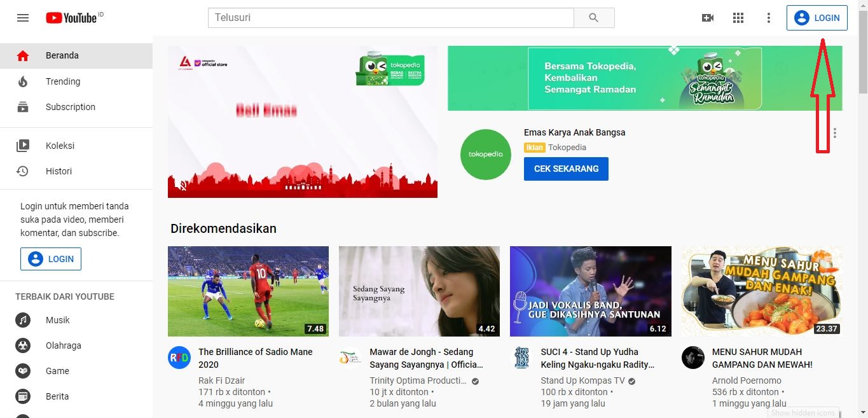Open the Tokopedia ad three-dot options
This screenshot has width=868, height=418.
(x=835, y=133)
